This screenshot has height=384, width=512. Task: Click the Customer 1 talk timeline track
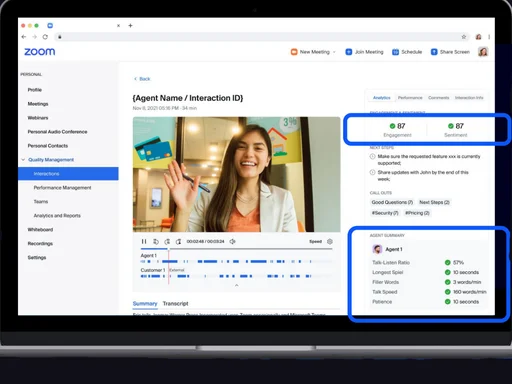[x=236, y=276]
